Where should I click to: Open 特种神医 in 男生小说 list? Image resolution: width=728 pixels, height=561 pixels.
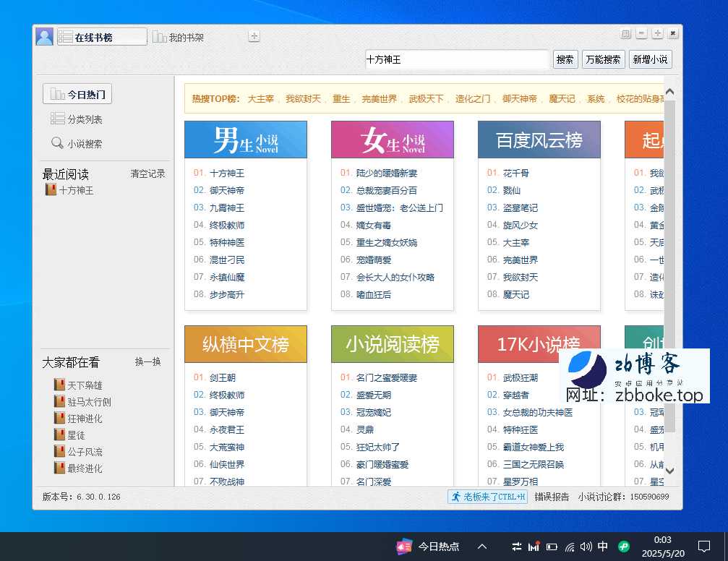pos(226,242)
